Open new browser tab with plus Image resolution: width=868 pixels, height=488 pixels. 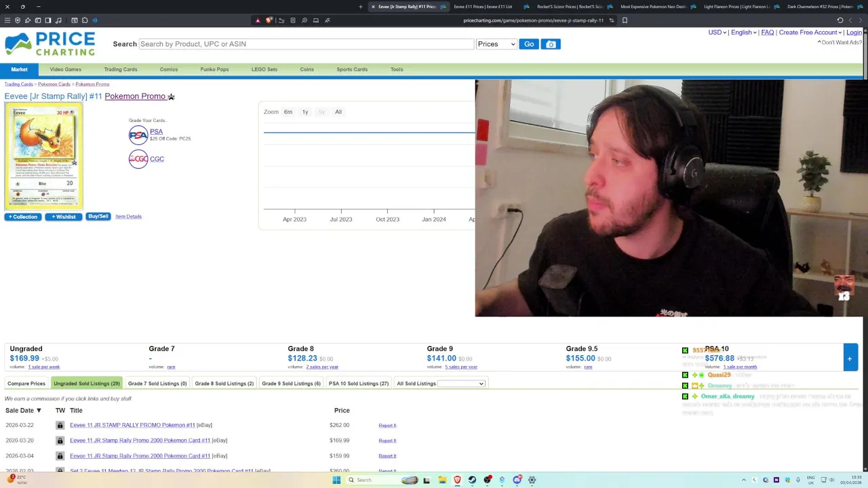point(361,7)
